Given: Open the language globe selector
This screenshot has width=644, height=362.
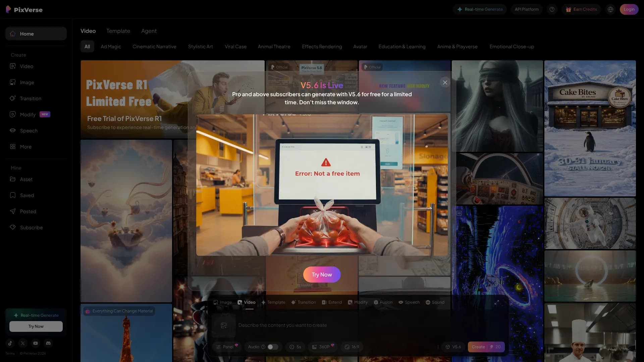Looking at the screenshot, I should pos(610,9).
